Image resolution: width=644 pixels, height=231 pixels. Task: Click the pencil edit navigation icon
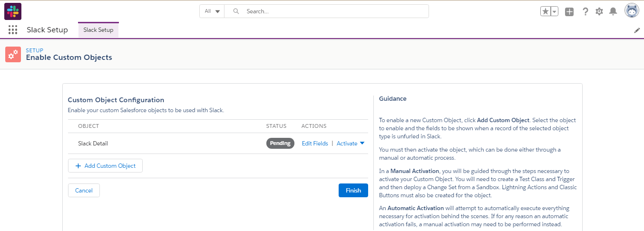point(637,30)
